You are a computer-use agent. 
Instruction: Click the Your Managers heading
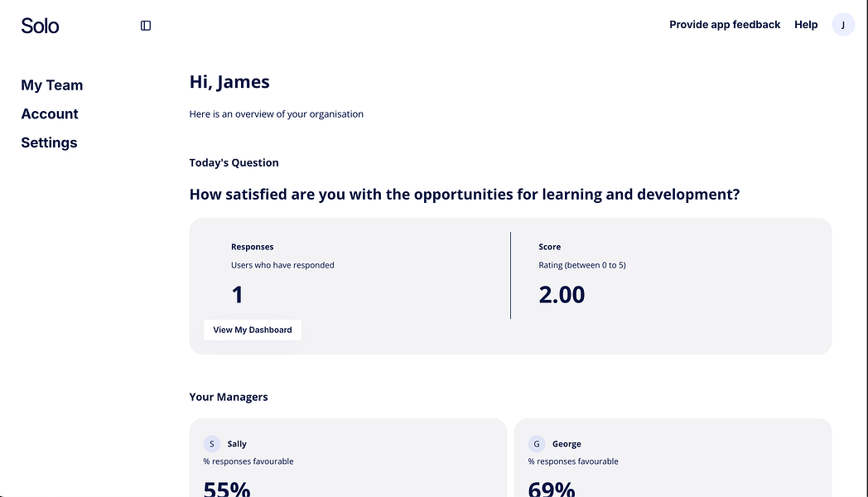[229, 397]
